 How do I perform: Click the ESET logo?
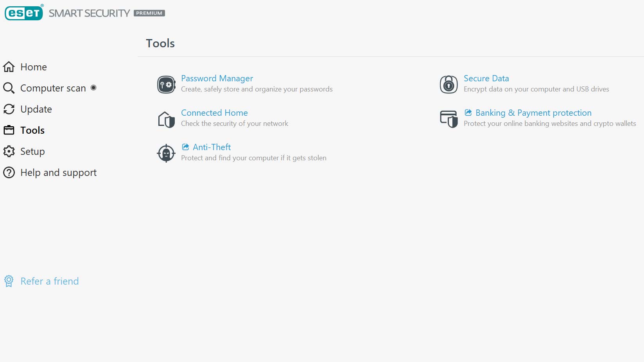(24, 13)
